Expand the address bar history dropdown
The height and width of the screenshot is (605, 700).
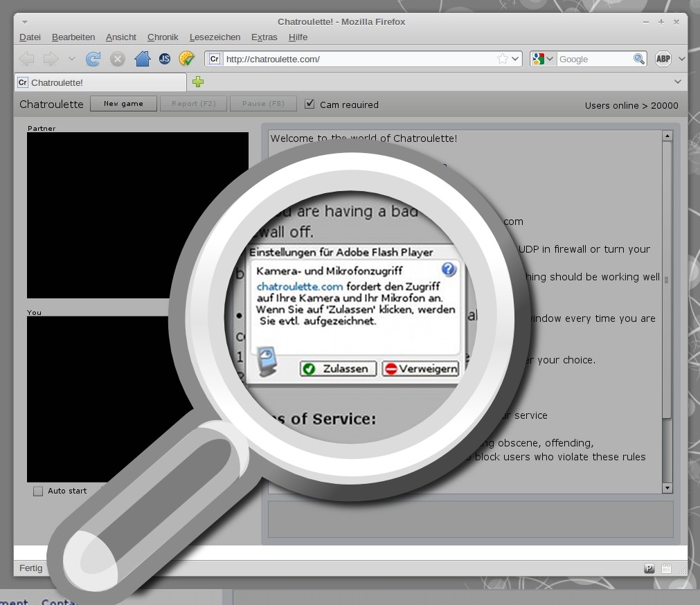click(515, 59)
